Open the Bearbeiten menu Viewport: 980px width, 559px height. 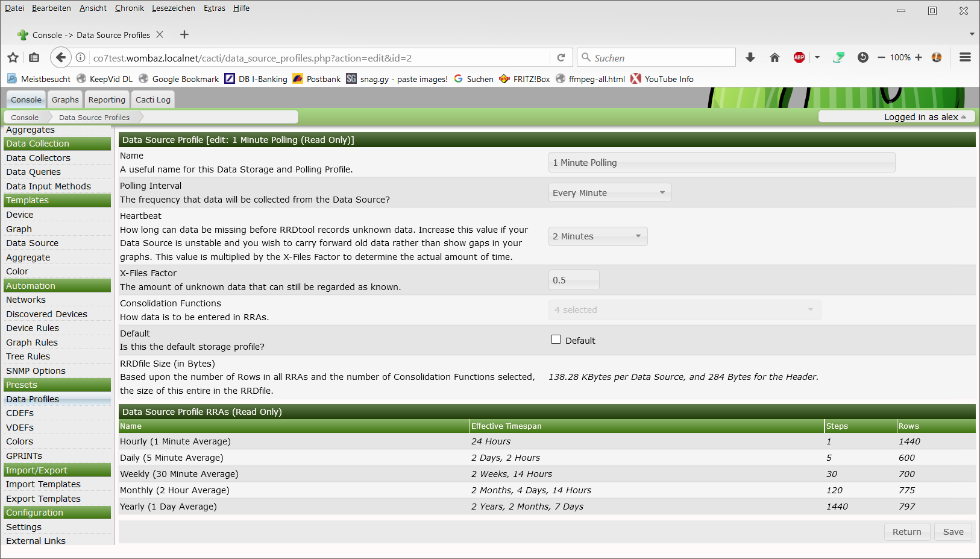point(51,8)
